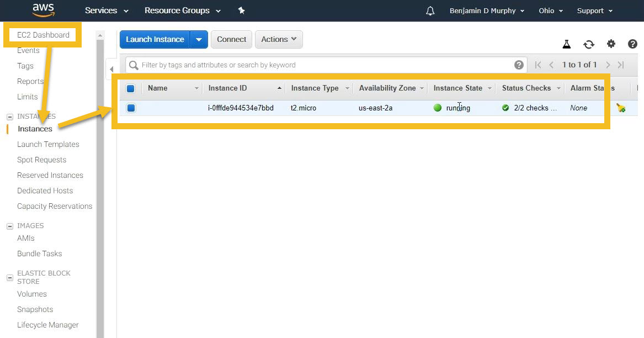644x338 pixels.
Task: Click instance ID i-0fffde944534e7bbd
Action: pos(241,108)
